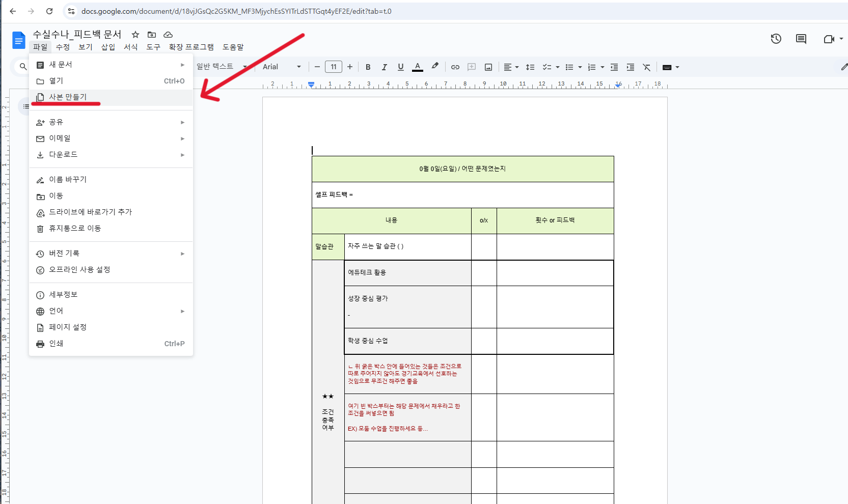
Task: Expand the text alignment dropdown
Action: click(x=511, y=67)
